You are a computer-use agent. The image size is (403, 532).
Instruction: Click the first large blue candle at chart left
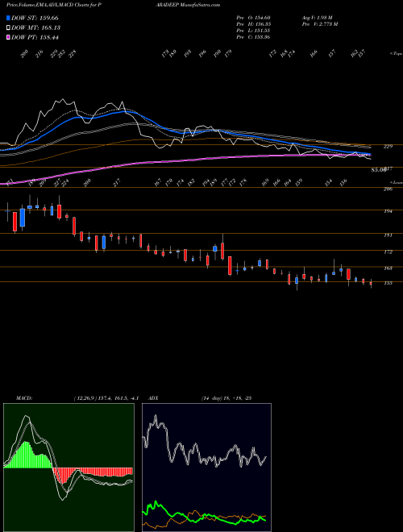(23, 218)
